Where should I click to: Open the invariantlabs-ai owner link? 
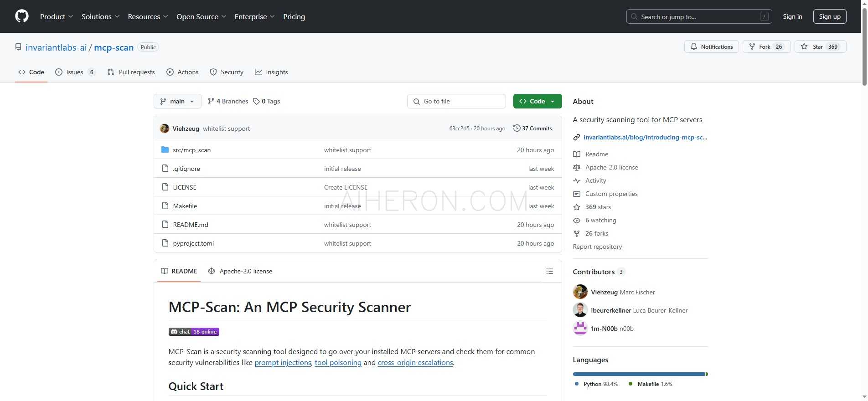56,47
